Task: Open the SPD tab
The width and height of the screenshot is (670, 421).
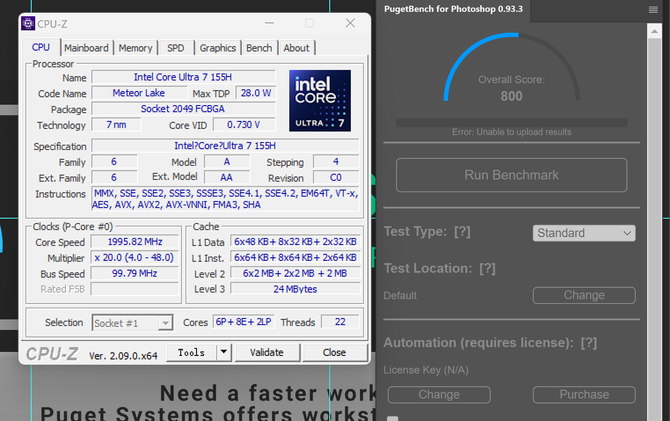Action: [x=176, y=48]
